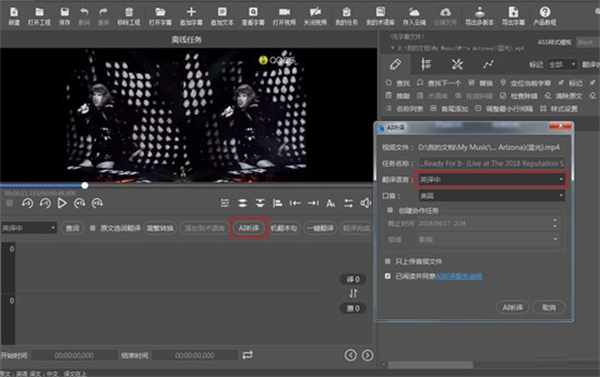Screen dimensions: 600x377
Task: Open 我的任务 clipboard icon
Action: [346, 16]
